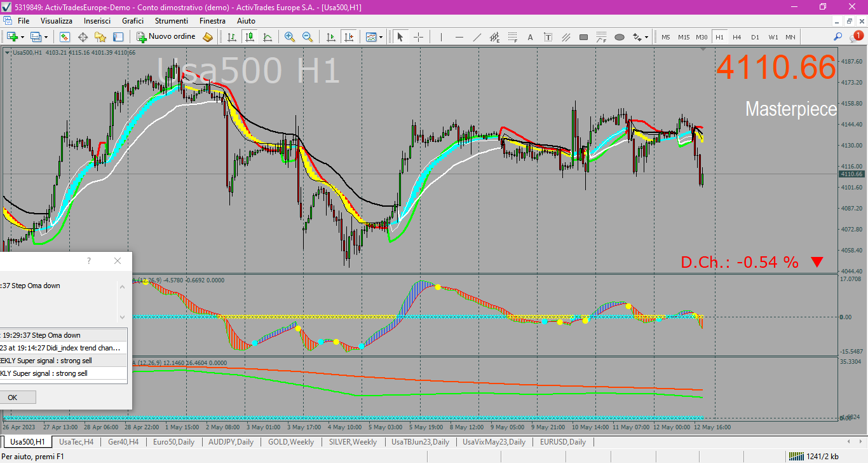Select the arrows objects tool
The width and height of the screenshot is (868, 463).
[x=637, y=37]
